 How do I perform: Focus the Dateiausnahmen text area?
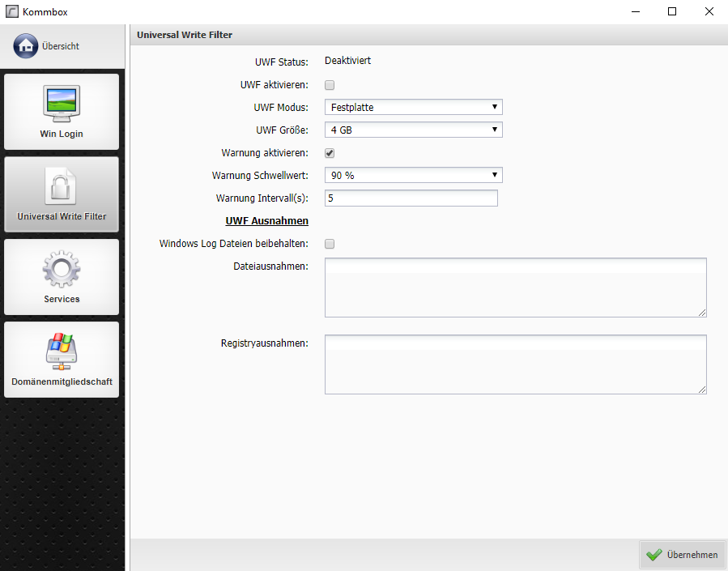[515, 288]
